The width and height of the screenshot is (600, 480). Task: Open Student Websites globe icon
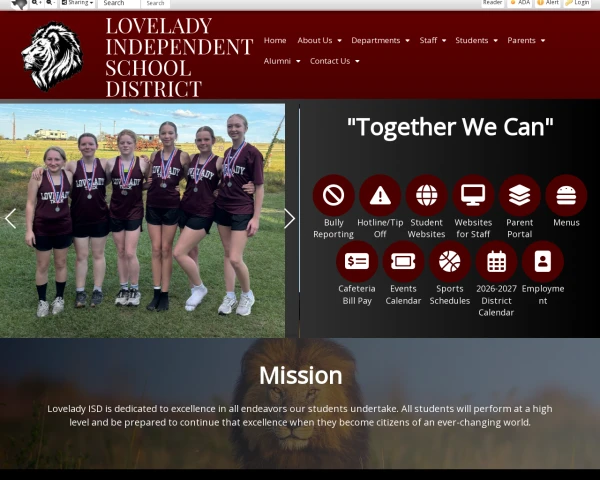426,195
